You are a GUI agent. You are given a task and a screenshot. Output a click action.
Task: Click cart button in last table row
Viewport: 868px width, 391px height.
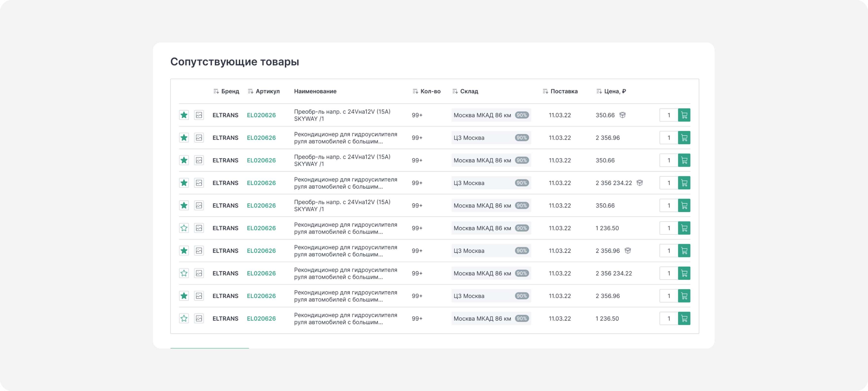tap(684, 318)
